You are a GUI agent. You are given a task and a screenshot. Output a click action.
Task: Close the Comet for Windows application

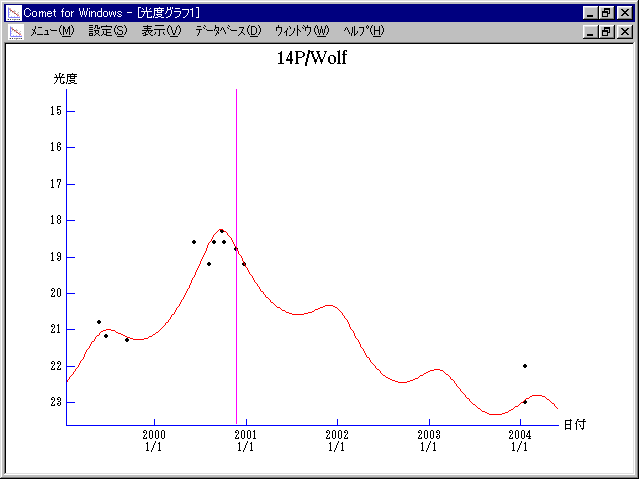624,12
